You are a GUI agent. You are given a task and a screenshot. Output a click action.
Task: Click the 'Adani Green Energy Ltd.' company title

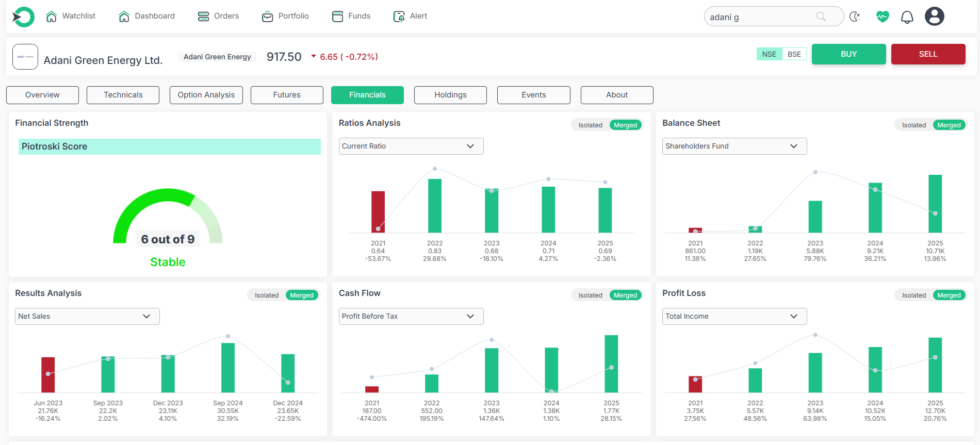coord(103,60)
